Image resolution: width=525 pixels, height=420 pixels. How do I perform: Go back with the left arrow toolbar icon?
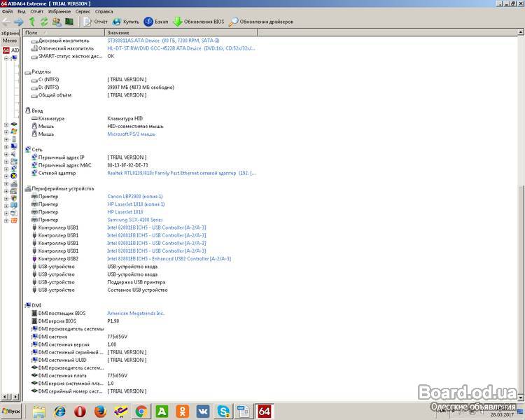[x=6, y=22]
